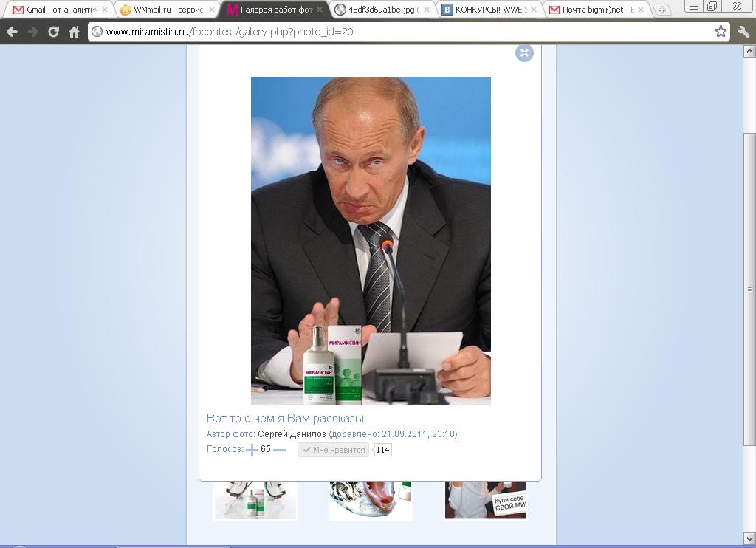The width and height of the screenshot is (756, 548).
Task: Open a new browser tab
Action: 662,10
